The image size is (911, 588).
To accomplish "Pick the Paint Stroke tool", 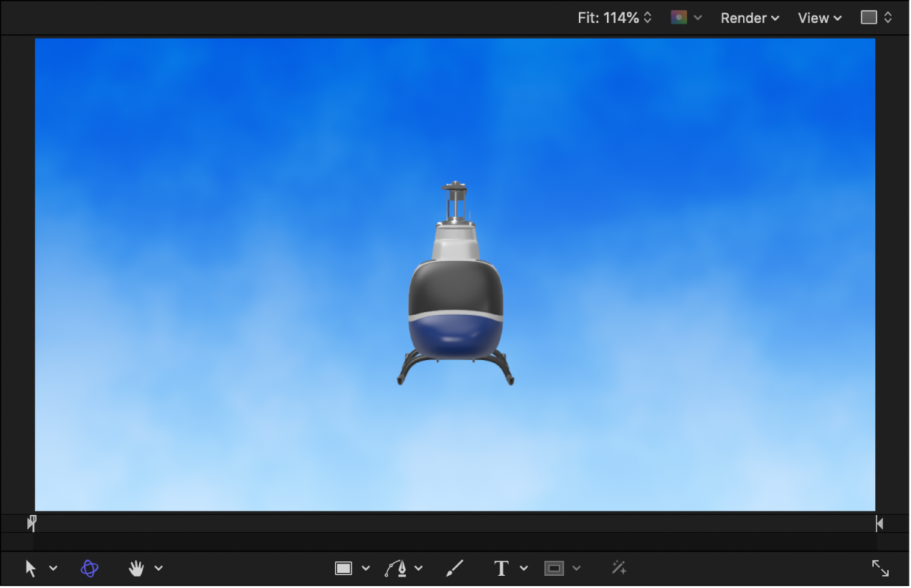I will tap(454, 568).
